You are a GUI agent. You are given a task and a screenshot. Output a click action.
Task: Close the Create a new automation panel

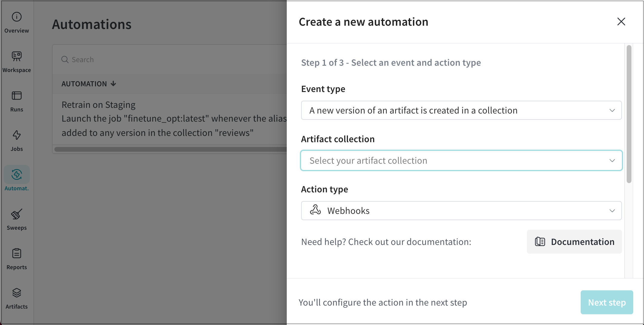(621, 22)
